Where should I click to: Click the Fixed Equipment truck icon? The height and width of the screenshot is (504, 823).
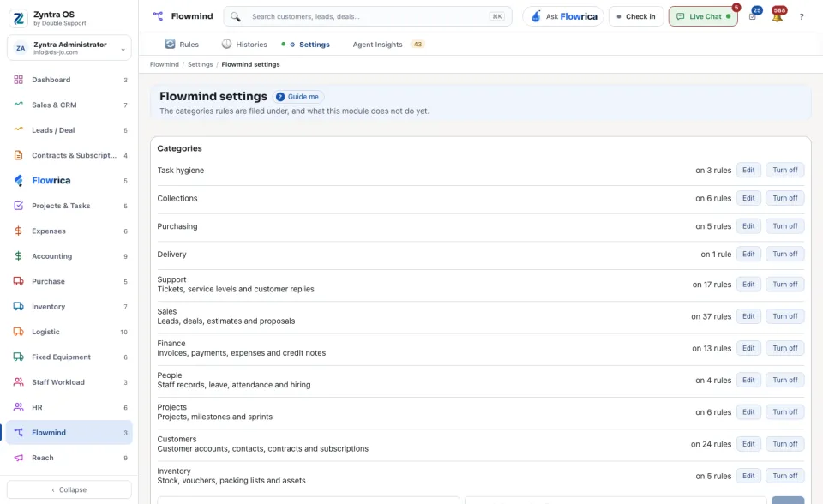pos(18,357)
